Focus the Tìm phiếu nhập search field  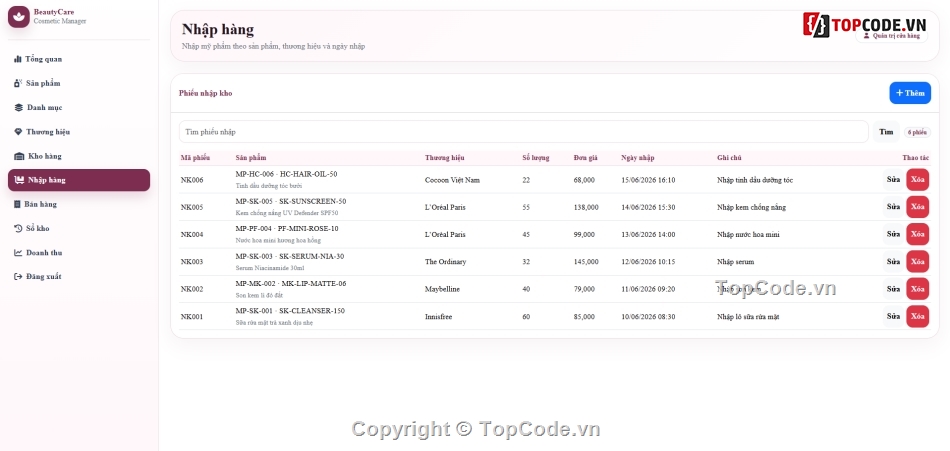[x=523, y=132]
